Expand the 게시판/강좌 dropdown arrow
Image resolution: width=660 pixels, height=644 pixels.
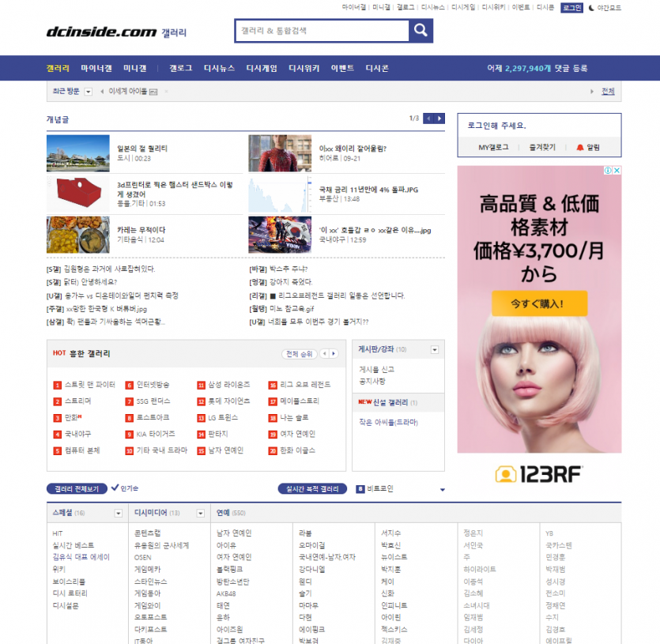[x=434, y=349]
